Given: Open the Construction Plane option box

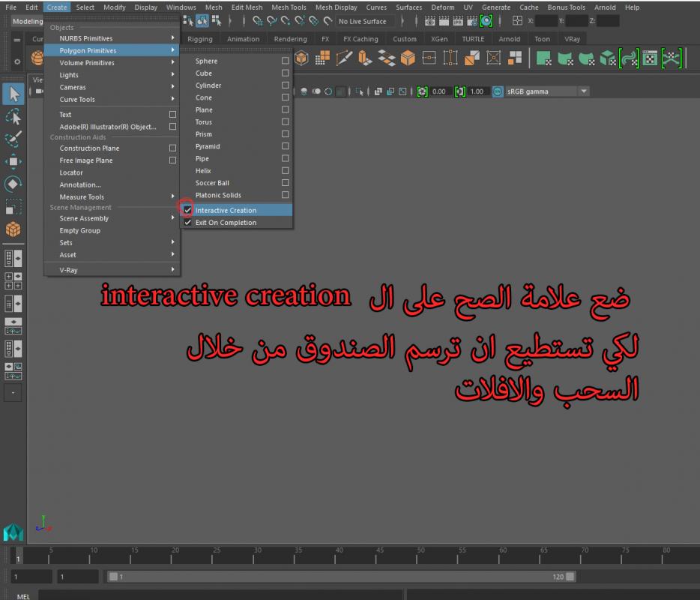Looking at the screenshot, I should (173, 148).
